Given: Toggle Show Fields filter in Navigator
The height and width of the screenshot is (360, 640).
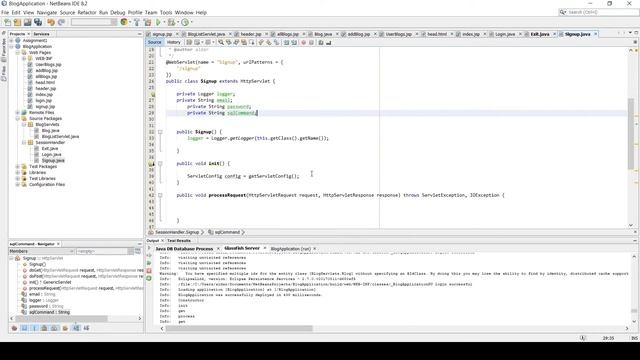Looking at the screenshot, I should (24, 328).
